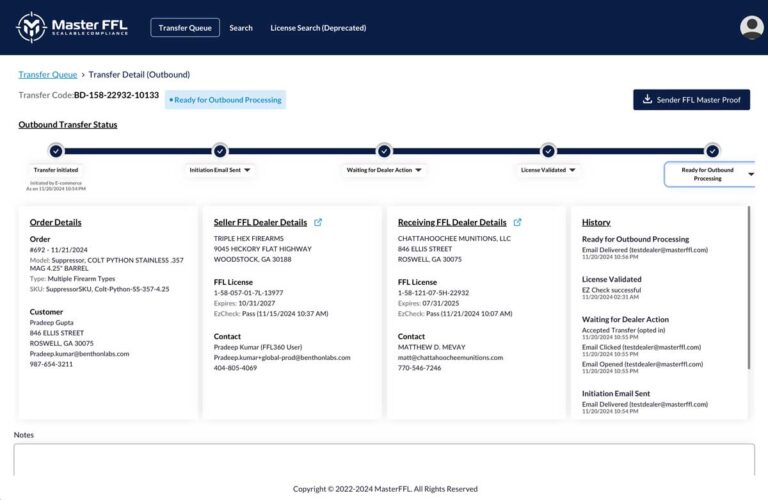Download Sender FFL Master Proof
This screenshot has width=768, height=500.
tap(691, 100)
